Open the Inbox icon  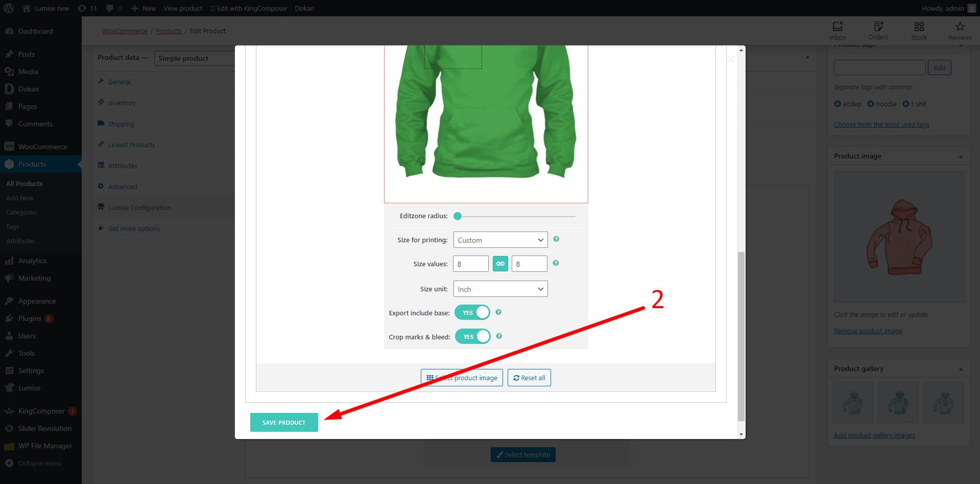pos(838,31)
